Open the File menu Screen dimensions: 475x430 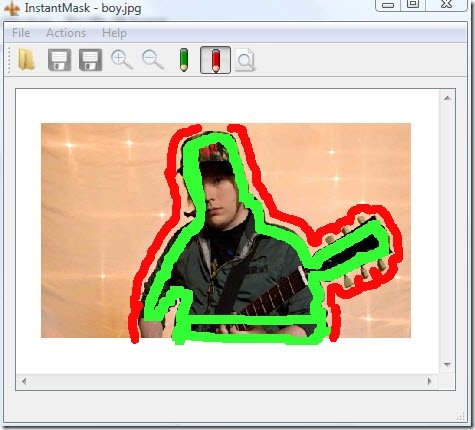pos(21,33)
